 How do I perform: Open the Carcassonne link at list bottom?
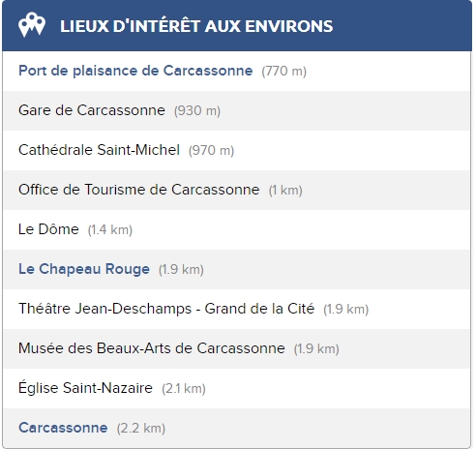63,428
